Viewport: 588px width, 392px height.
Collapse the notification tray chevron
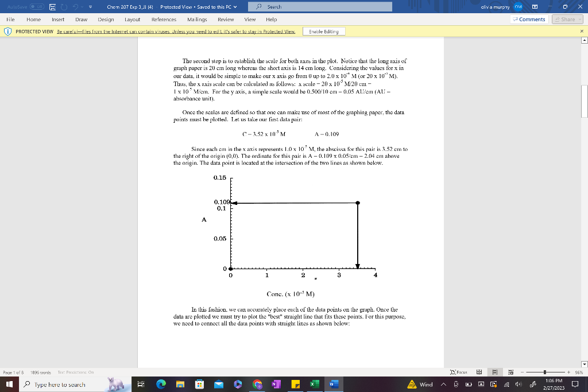(x=444, y=385)
